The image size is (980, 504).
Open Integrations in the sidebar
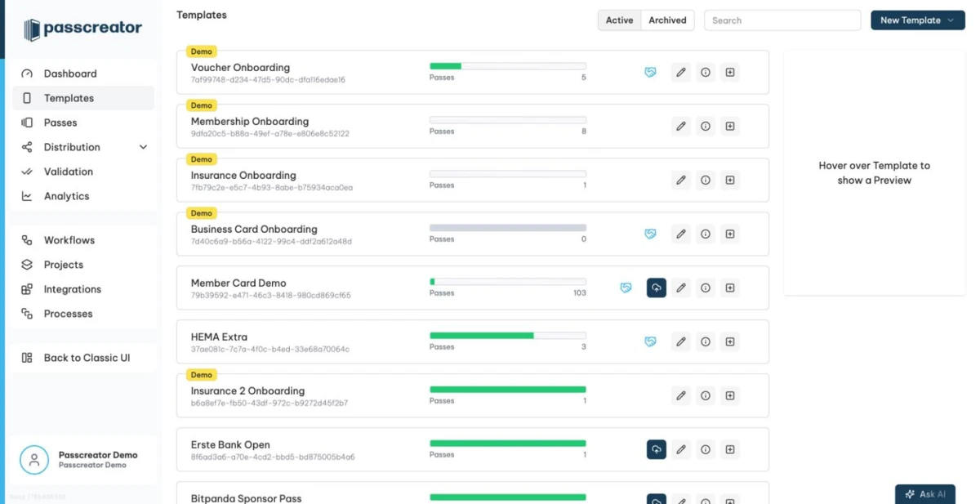[82, 289]
